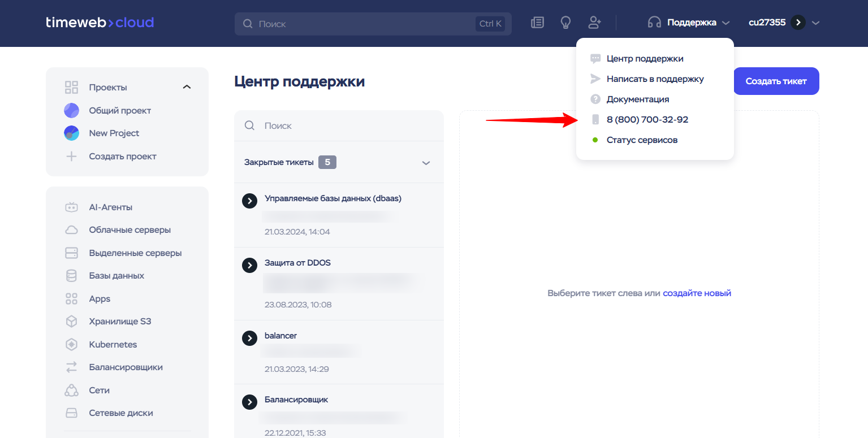
Task: Click the news feed icon in header
Action: (537, 23)
